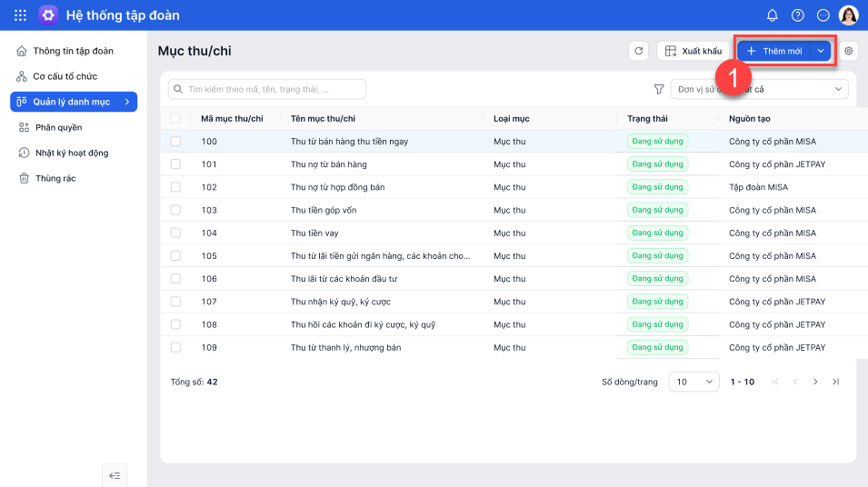Click 'Công ty cổ phần JETPAY' in row 101

coord(777,164)
